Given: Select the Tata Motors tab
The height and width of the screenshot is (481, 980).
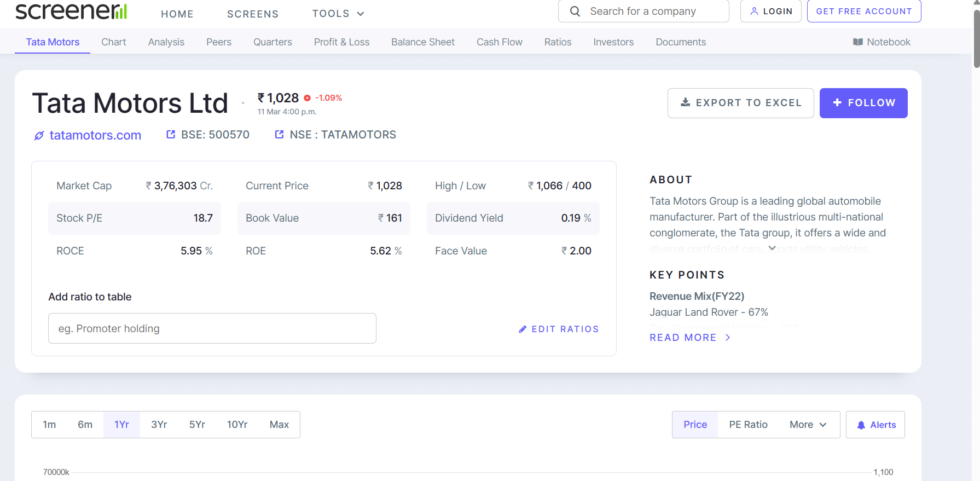Looking at the screenshot, I should [x=53, y=42].
